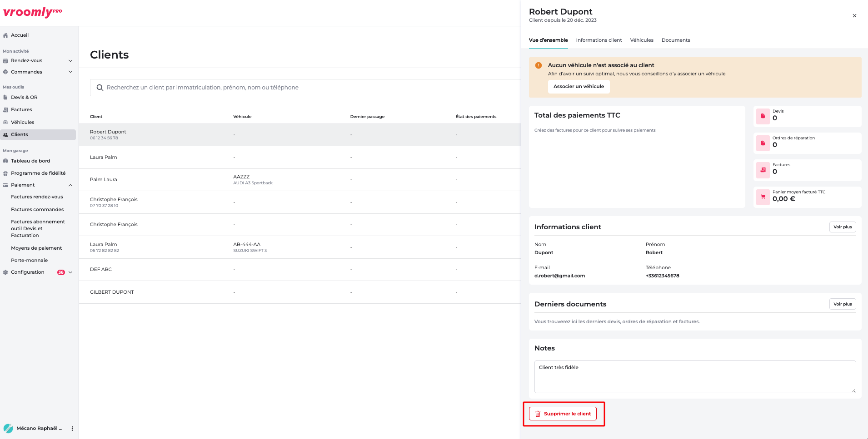
Task: Close the Robert Dupont panel
Action: 854,16
